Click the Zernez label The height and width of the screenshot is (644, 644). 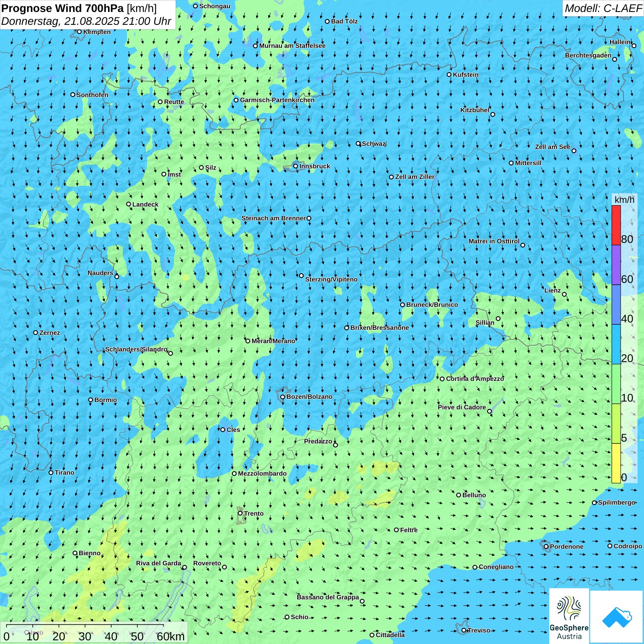pyautogui.click(x=50, y=333)
